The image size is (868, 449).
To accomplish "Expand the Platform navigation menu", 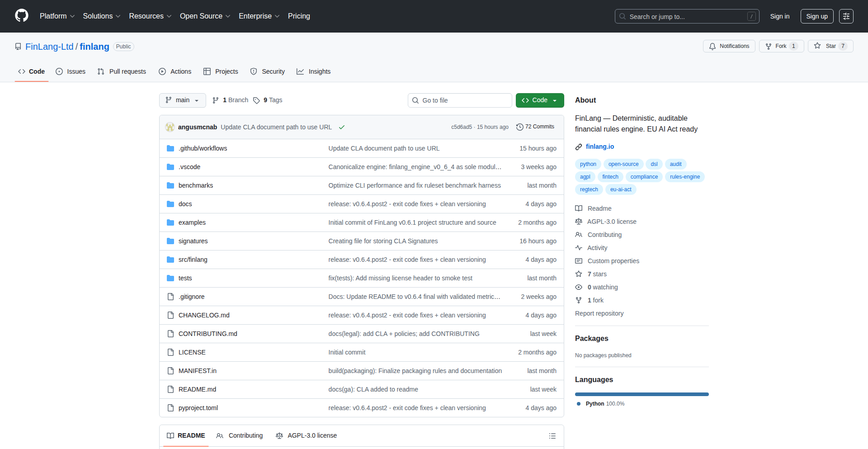I will coord(57,16).
